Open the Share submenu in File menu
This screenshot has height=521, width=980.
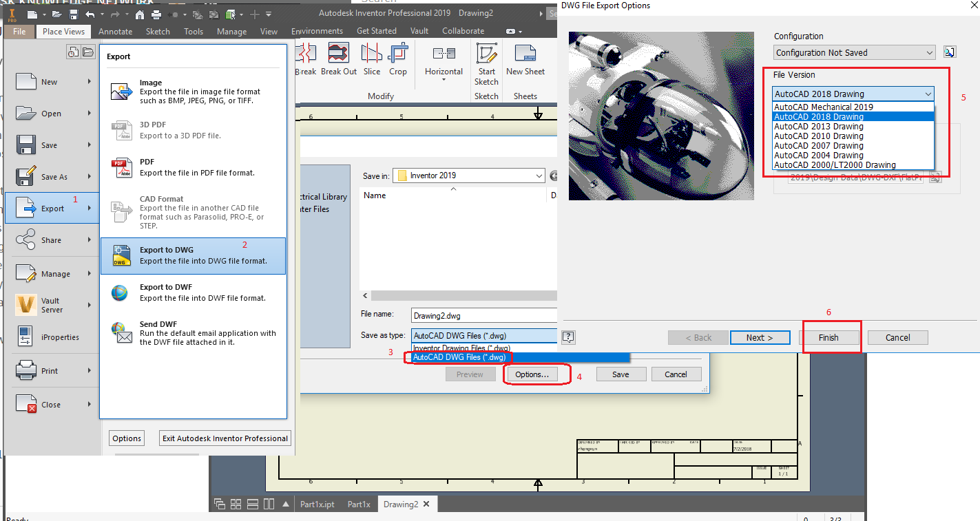coord(52,240)
